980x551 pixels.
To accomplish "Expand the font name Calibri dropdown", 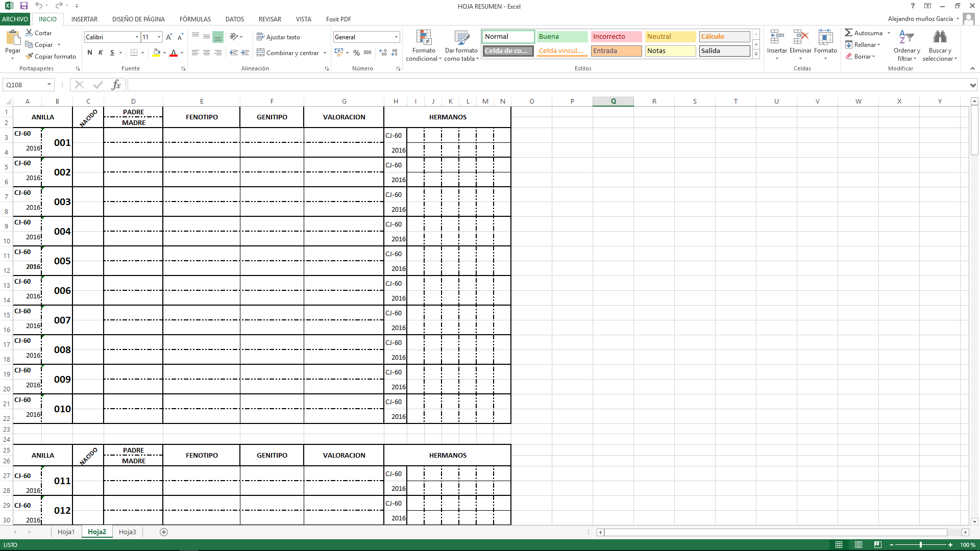I will [137, 37].
